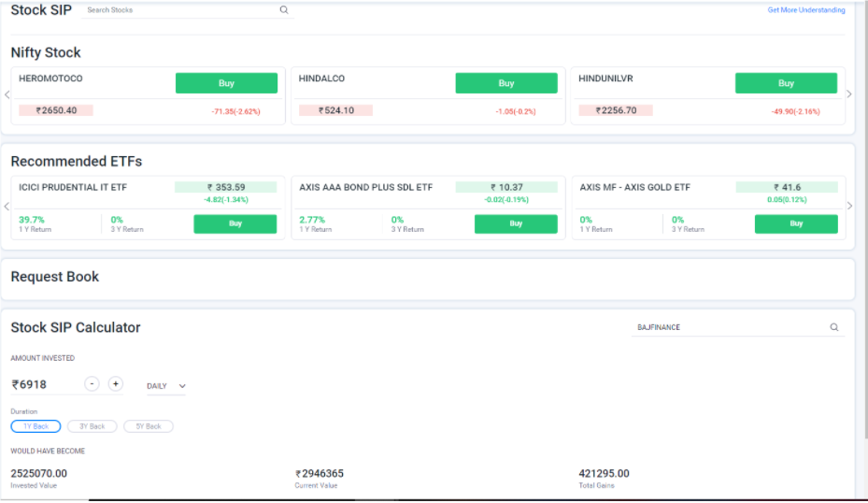
Task: Decrease invested amount with minus button
Action: (92, 384)
